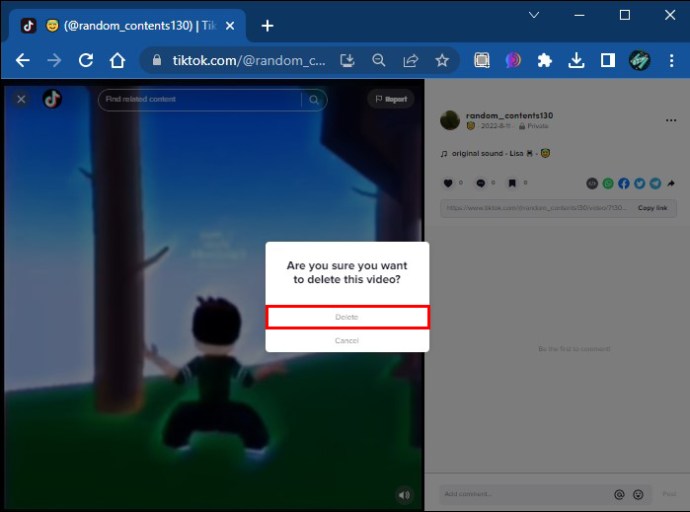Close the random_contents130 TikTok tab
This screenshot has height=512, width=690.
click(x=230, y=26)
